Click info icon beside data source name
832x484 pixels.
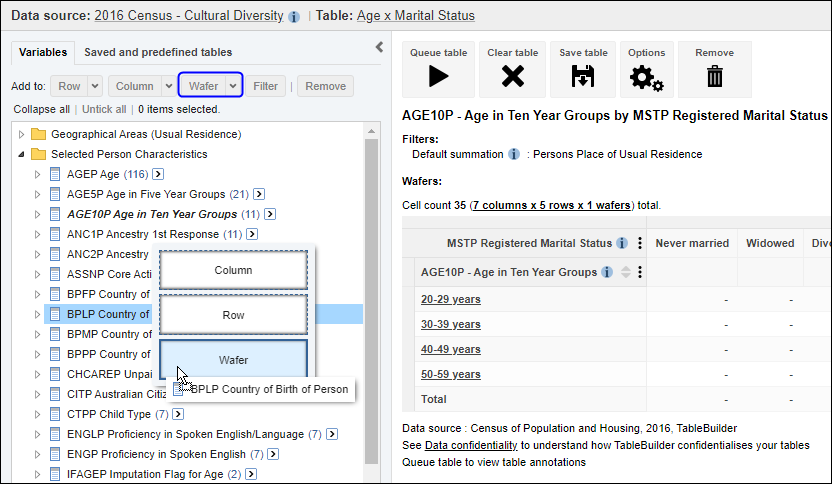294,17
